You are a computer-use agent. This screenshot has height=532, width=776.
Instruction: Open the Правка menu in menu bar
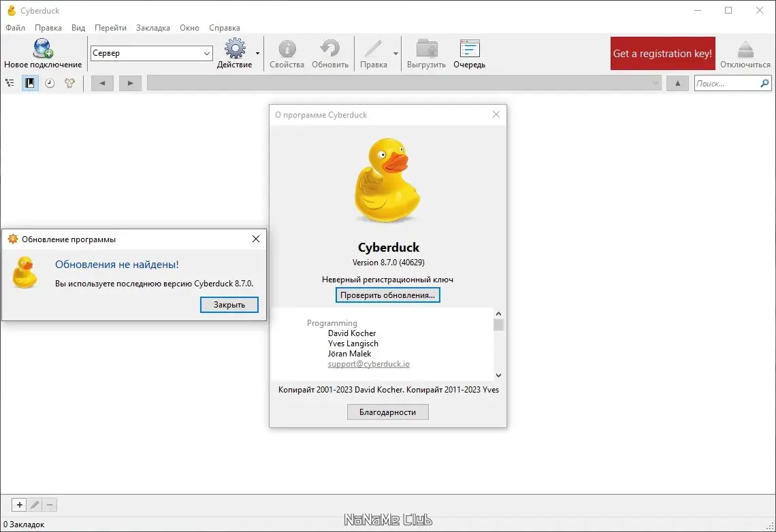point(48,28)
